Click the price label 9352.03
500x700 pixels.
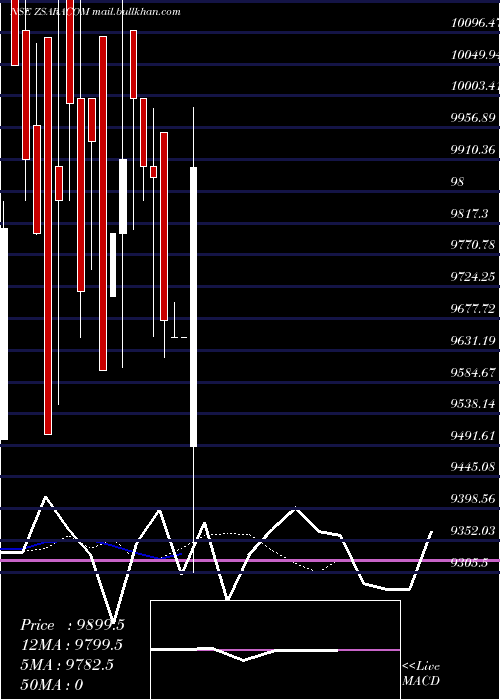coord(473,531)
